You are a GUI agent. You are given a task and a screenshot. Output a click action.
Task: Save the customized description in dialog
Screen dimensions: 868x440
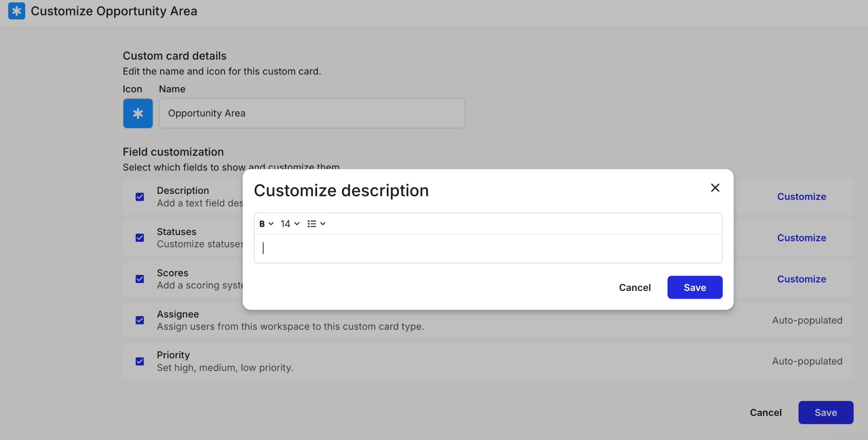[695, 288]
